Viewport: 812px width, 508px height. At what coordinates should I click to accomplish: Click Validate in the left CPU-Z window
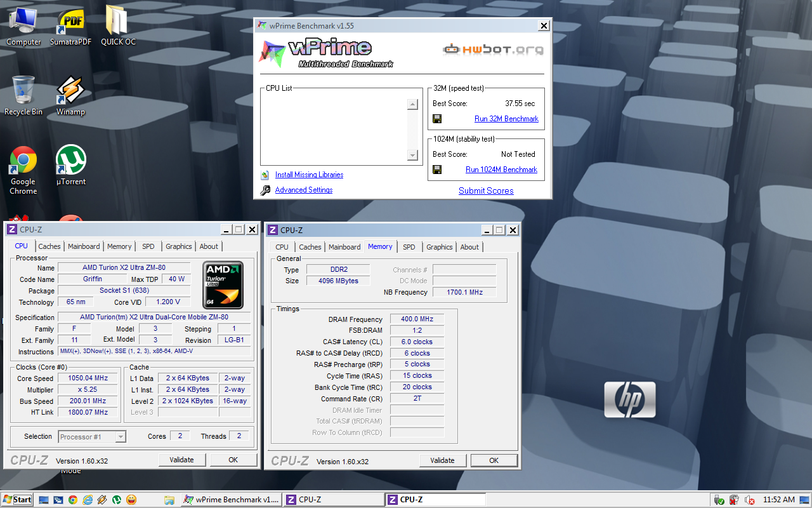point(182,460)
